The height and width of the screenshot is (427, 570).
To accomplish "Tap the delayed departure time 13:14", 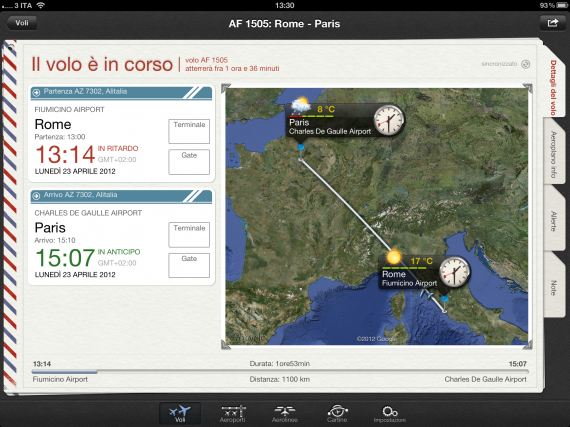I will (x=65, y=154).
